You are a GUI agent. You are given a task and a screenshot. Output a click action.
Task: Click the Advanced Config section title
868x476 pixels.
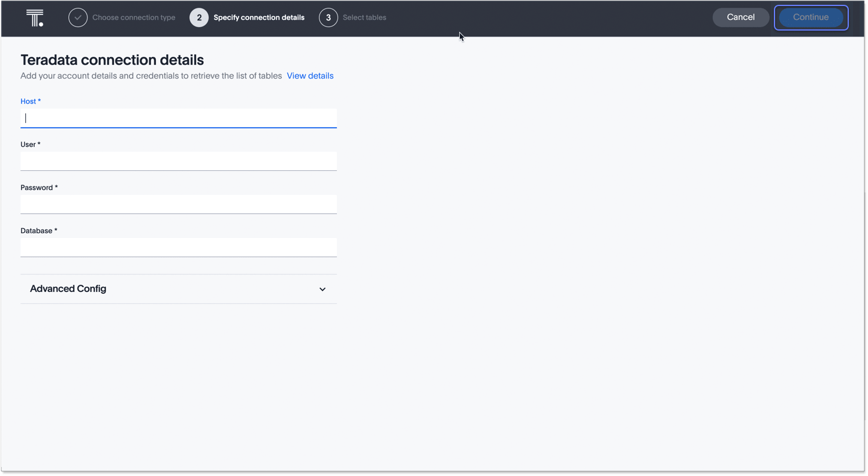(68, 289)
